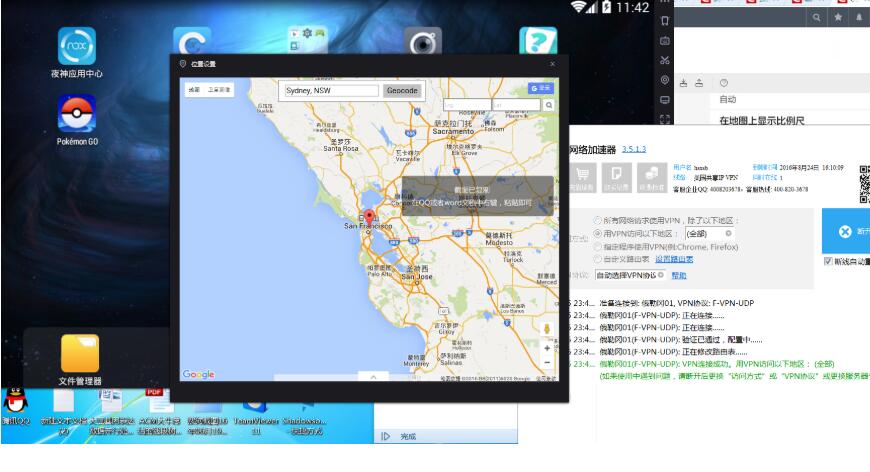Toggle the 断线自动 checkbox in VPN window
This screenshot has width=870, height=472.
pos(828,261)
